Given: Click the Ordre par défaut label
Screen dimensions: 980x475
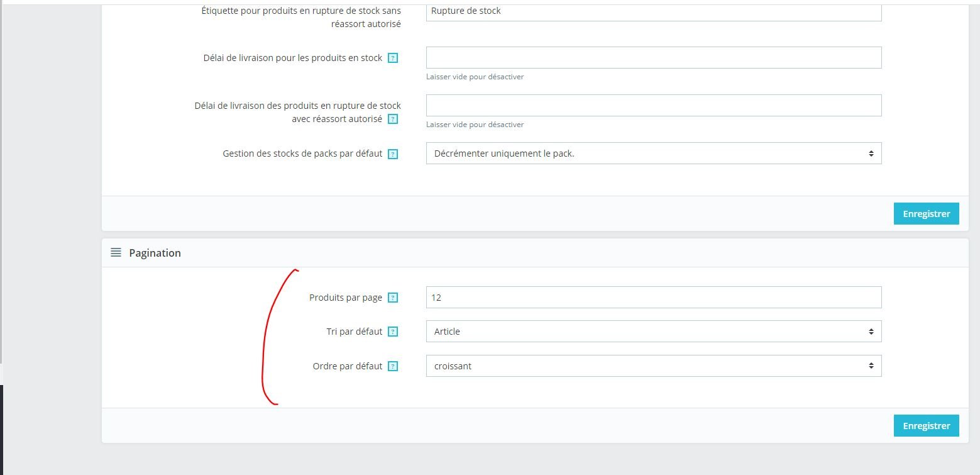Looking at the screenshot, I should (348, 366).
